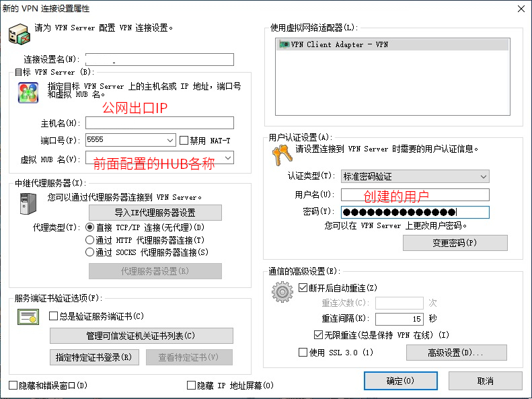Click 管理可信发证机关证书列表 button

(141, 336)
